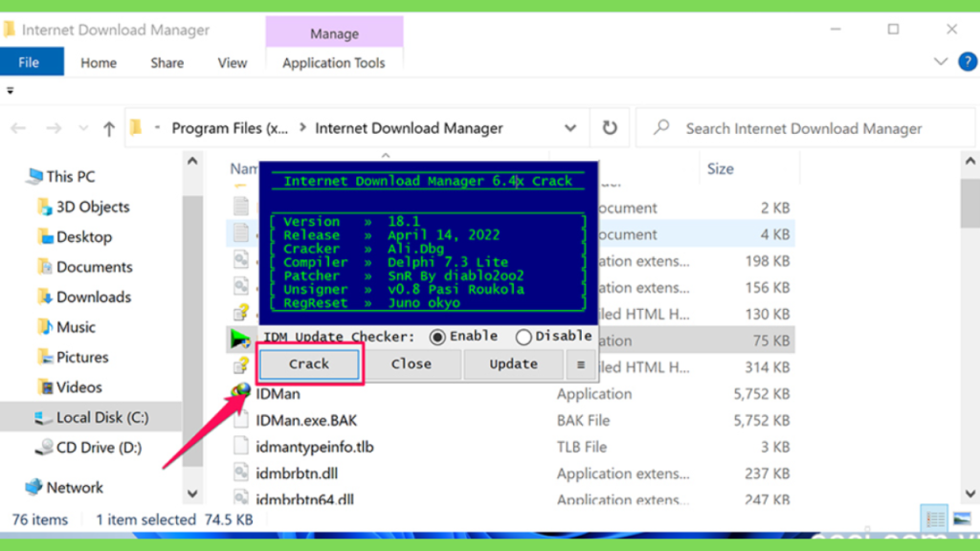The height and width of the screenshot is (551, 980).
Task: Select the IDMan application icon
Action: point(240,393)
